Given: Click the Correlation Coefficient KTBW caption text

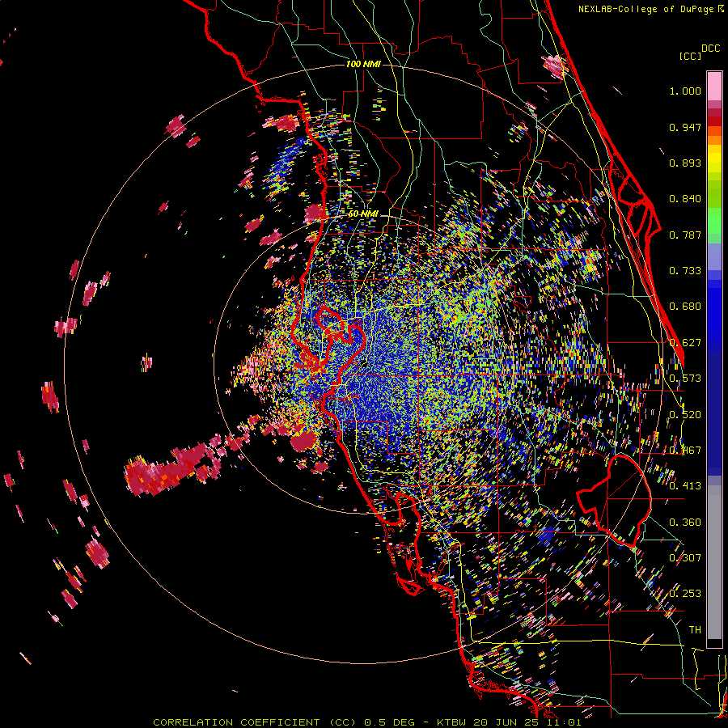Looking at the screenshot, I should point(366,722).
